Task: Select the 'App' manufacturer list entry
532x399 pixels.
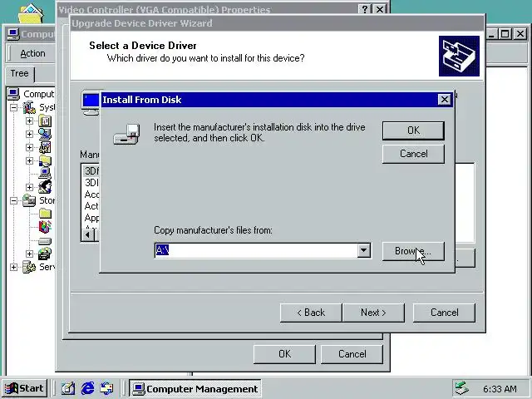Action: 91,218
